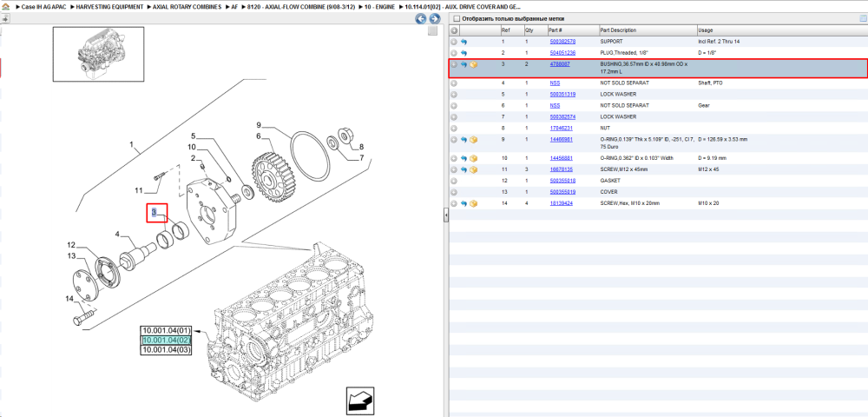Open NSS link in Shaft, PTO row
The image size is (868, 417).
pos(555,83)
